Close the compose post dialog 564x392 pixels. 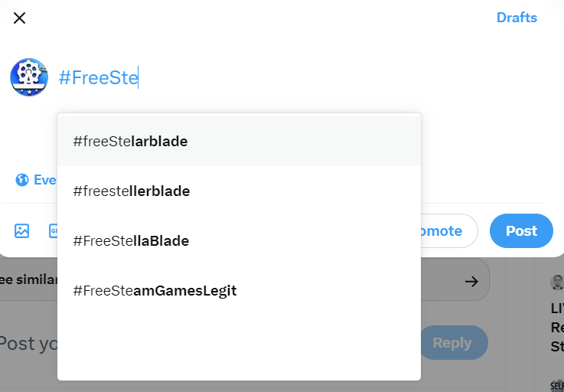pyautogui.click(x=20, y=18)
